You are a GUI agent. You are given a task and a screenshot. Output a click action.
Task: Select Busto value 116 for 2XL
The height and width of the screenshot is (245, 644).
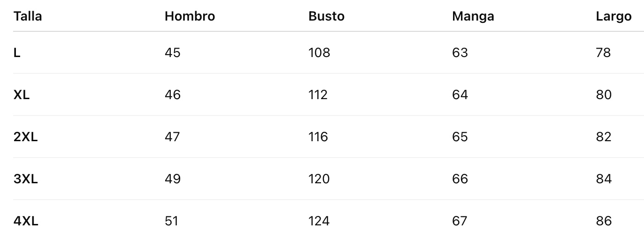tap(318, 137)
